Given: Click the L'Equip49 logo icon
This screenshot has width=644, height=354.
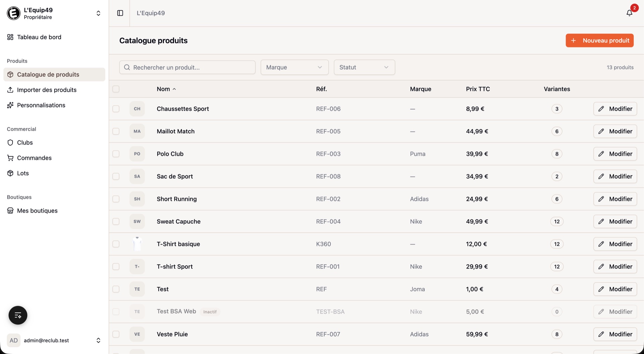Looking at the screenshot, I should [x=14, y=13].
